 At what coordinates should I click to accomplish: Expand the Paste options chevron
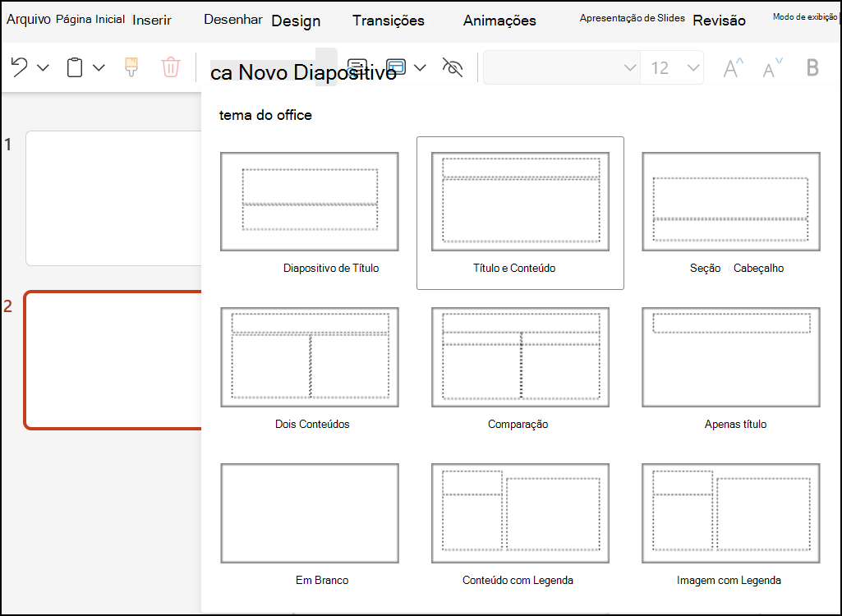[99, 67]
